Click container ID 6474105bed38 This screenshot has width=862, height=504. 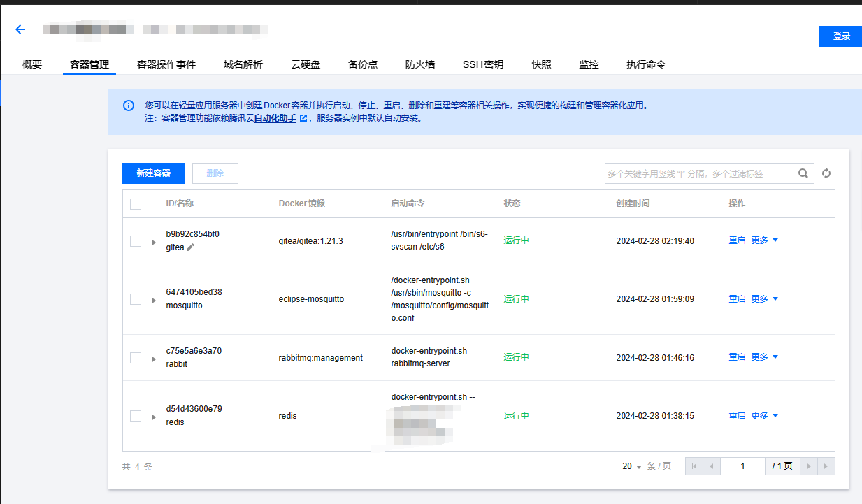click(x=194, y=292)
